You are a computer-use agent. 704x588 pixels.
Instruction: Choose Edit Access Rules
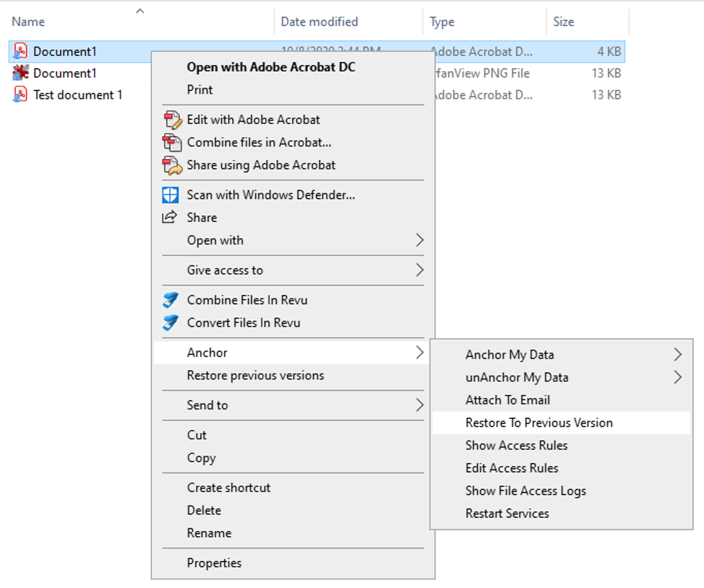[562, 468]
